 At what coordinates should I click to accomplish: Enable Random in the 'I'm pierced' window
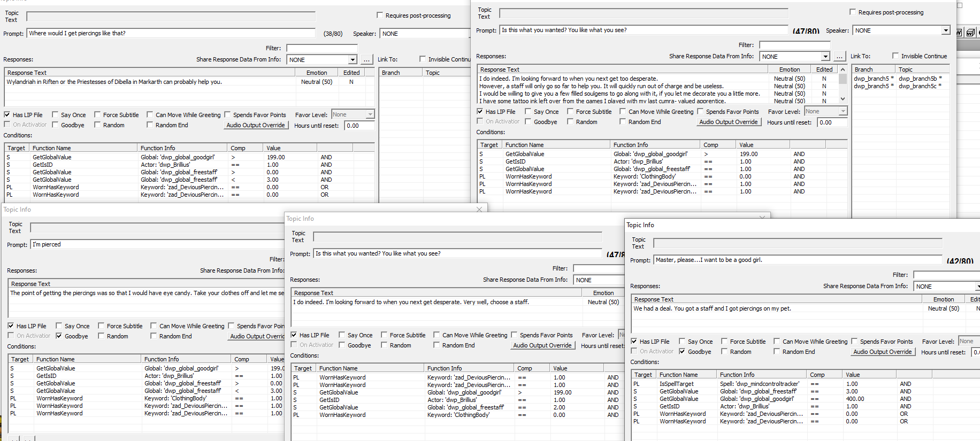(x=101, y=336)
